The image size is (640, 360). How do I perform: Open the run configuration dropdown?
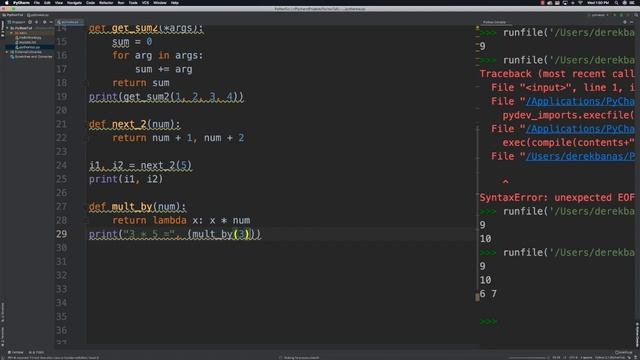click(598, 15)
